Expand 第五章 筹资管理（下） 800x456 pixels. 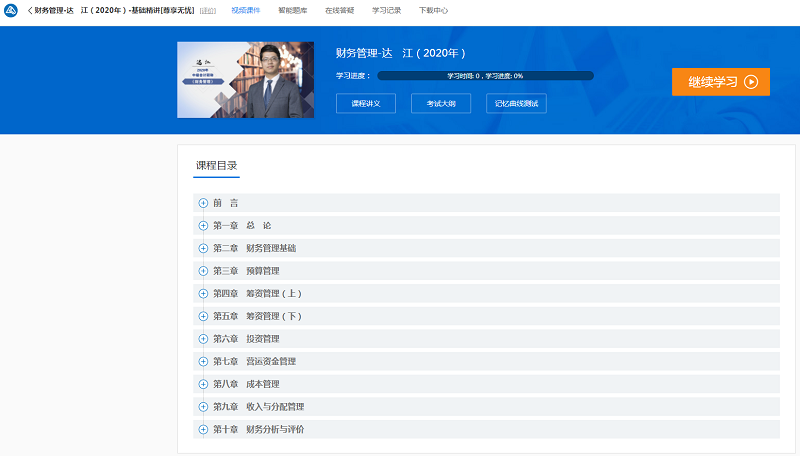click(x=203, y=316)
